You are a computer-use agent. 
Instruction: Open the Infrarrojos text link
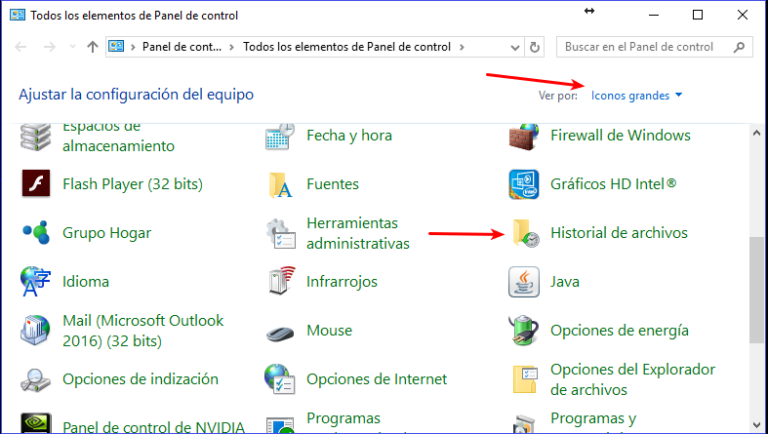[x=342, y=282]
